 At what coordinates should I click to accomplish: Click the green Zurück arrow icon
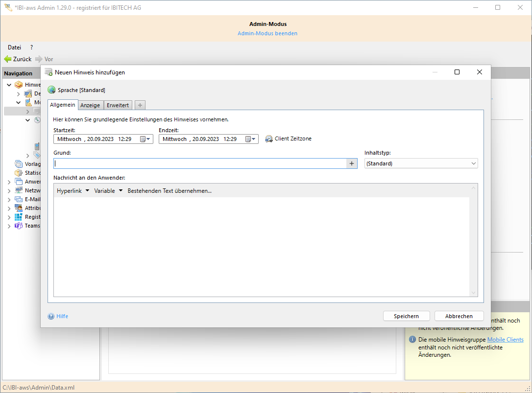click(x=8, y=59)
